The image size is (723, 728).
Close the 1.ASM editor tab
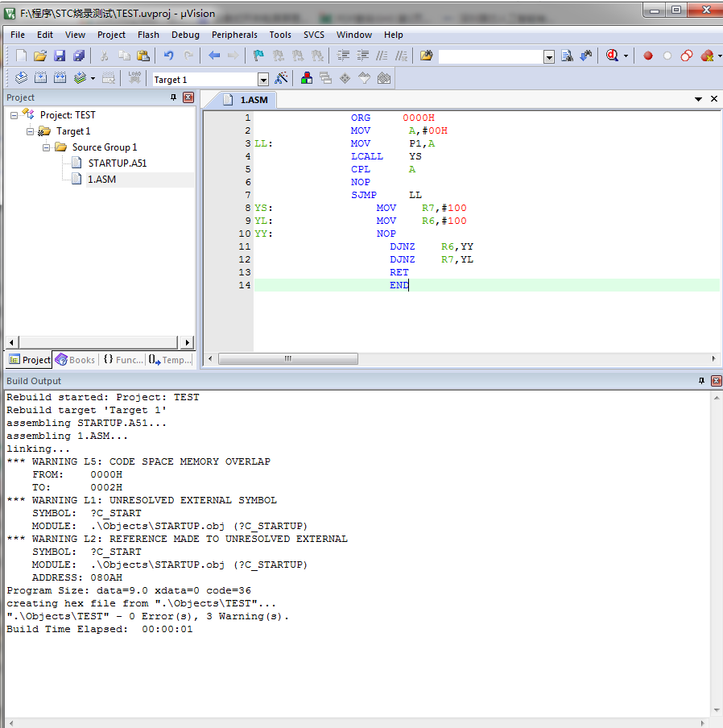[714, 99]
